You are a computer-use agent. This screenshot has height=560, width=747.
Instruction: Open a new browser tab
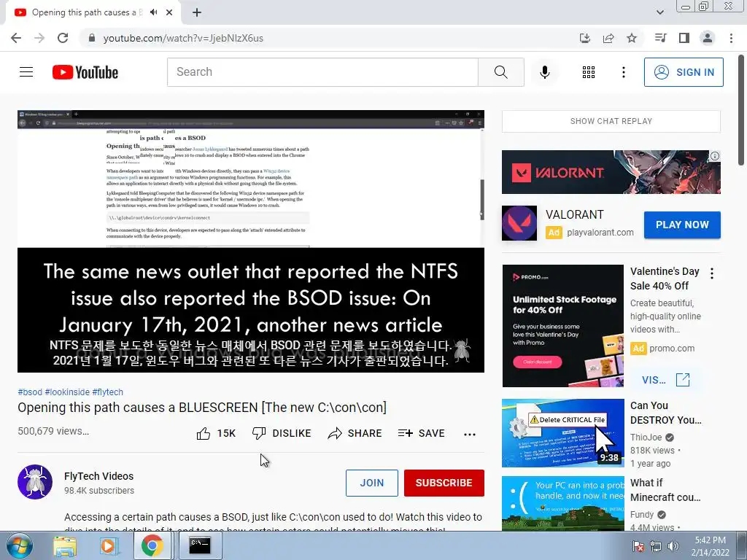point(197,12)
